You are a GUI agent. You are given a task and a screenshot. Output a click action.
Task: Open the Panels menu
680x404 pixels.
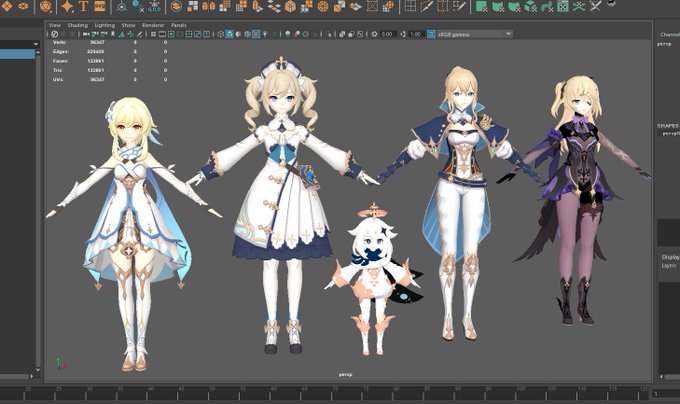(x=179, y=25)
